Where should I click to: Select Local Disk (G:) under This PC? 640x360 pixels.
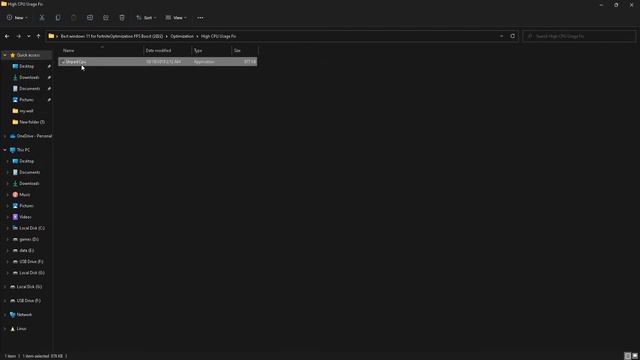pyautogui.click(x=32, y=273)
